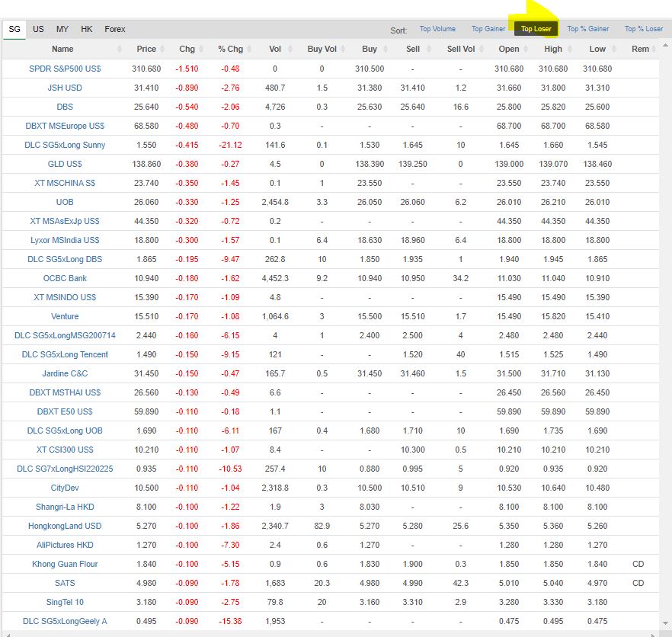Select the -21.12 % Chg cell
The width and height of the screenshot is (672, 637).
(230, 145)
